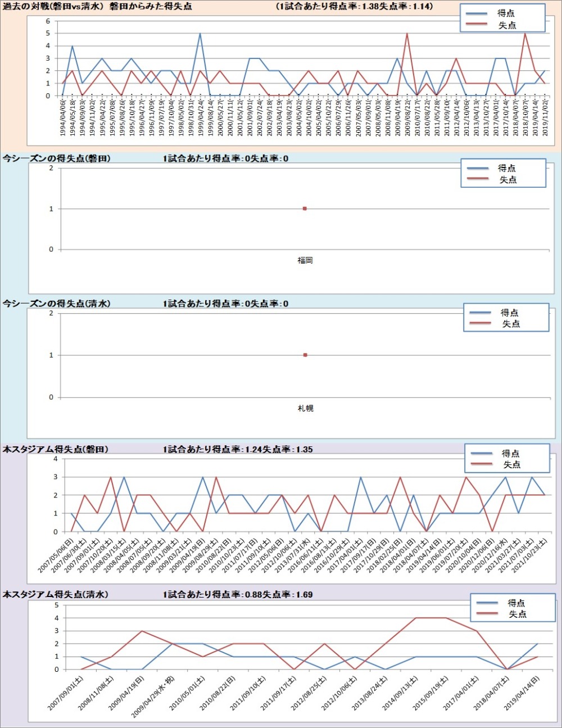Click the red data marker above 札幌
Image resolution: width=562 pixels, height=728 pixels.
click(x=305, y=355)
